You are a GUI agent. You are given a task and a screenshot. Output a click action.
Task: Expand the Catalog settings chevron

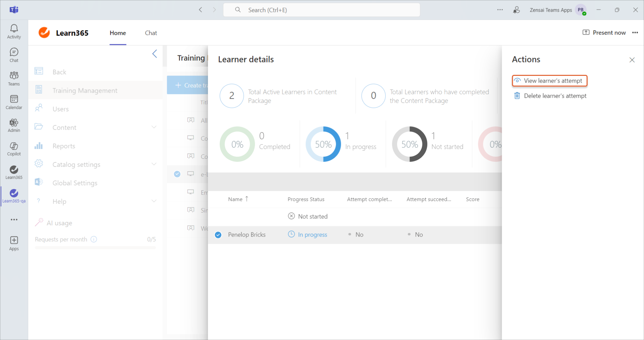tap(154, 164)
